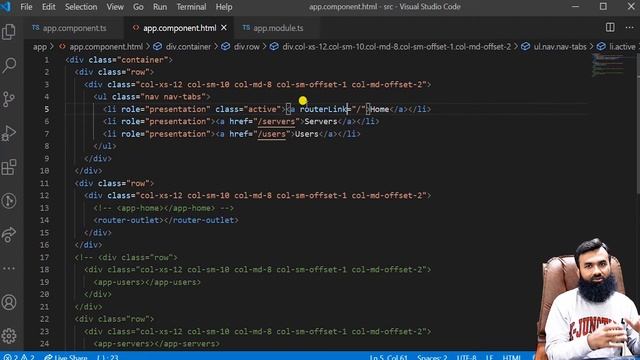
Task: Switch to the app.component.ts tab
Action: [x=74, y=28]
